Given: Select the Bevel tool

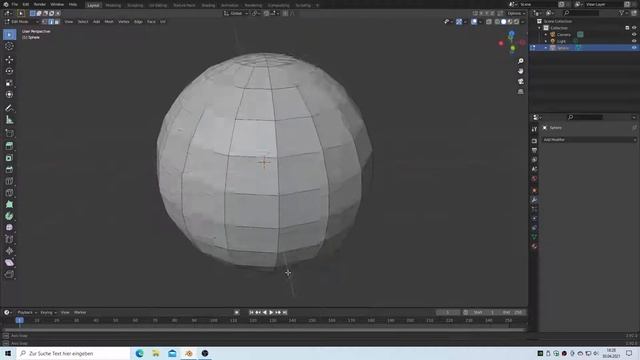Looking at the screenshot, I should pyautogui.click(x=9, y=169).
